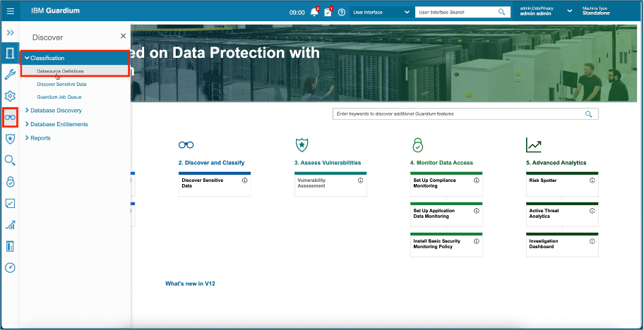
Task: Click the 3. Assess Vulnerabilities heading
Action: tap(328, 163)
